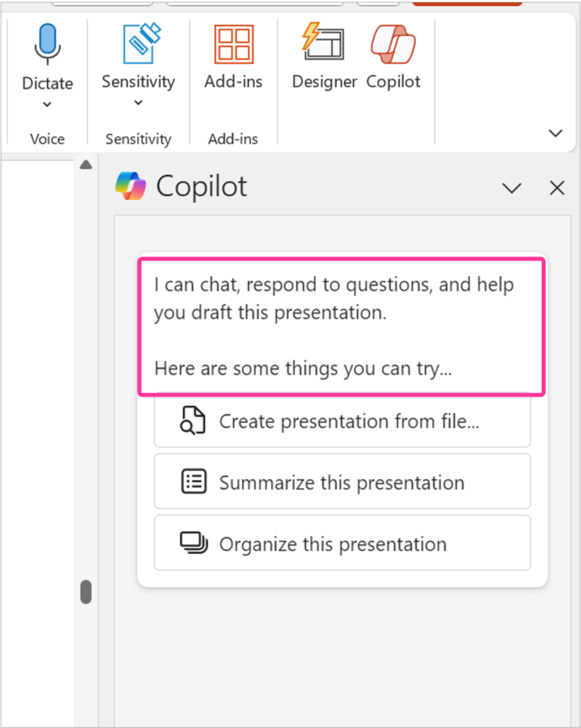Click the Copilot ribbon icon

[393, 44]
